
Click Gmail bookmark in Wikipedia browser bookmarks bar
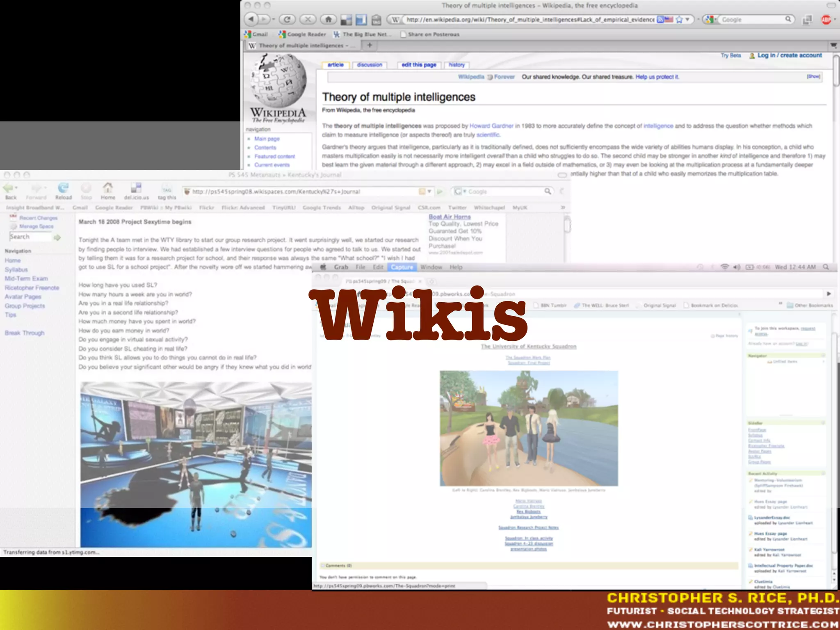pos(256,34)
